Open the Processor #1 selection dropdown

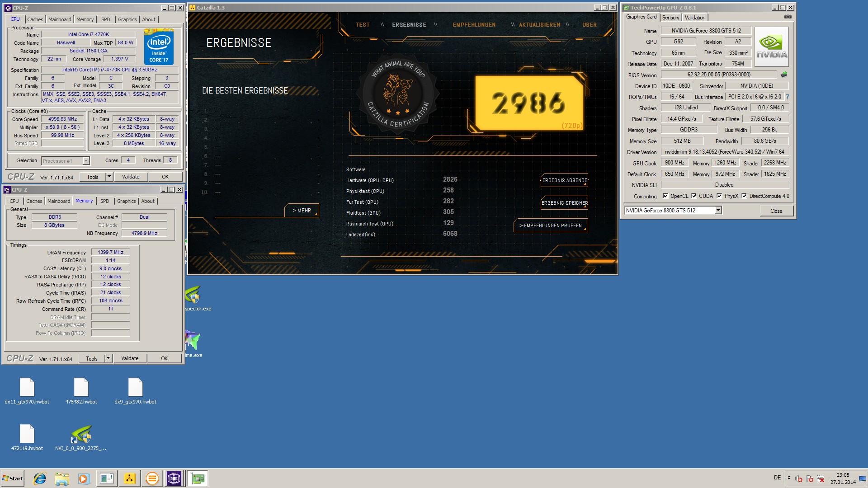86,161
